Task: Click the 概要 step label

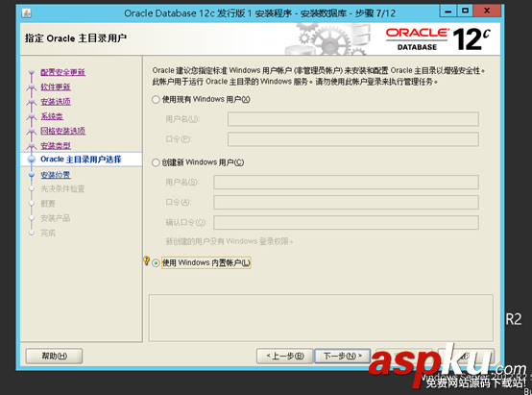Action: (48, 204)
